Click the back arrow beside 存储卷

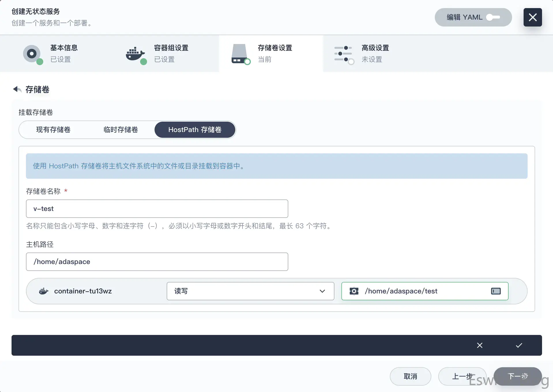point(17,89)
